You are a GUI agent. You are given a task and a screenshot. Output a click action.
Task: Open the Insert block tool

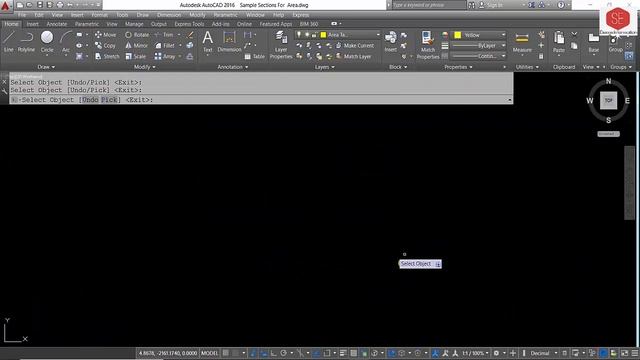click(391, 42)
